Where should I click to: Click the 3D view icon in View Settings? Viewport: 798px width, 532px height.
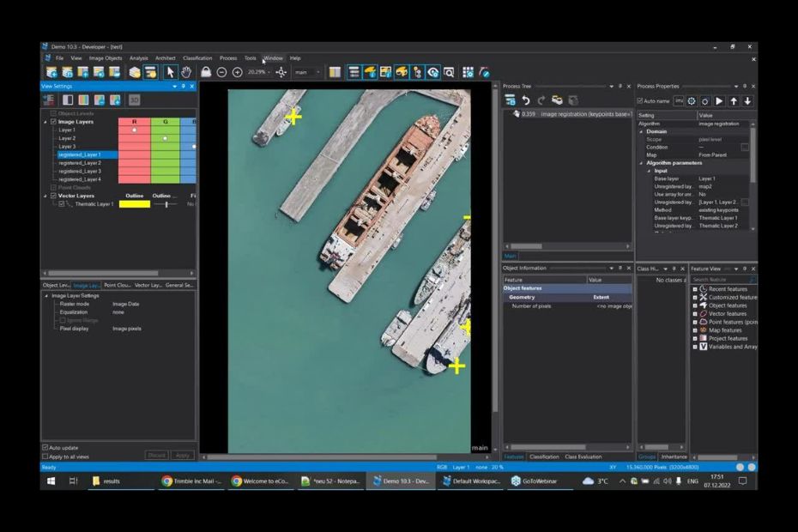click(135, 100)
